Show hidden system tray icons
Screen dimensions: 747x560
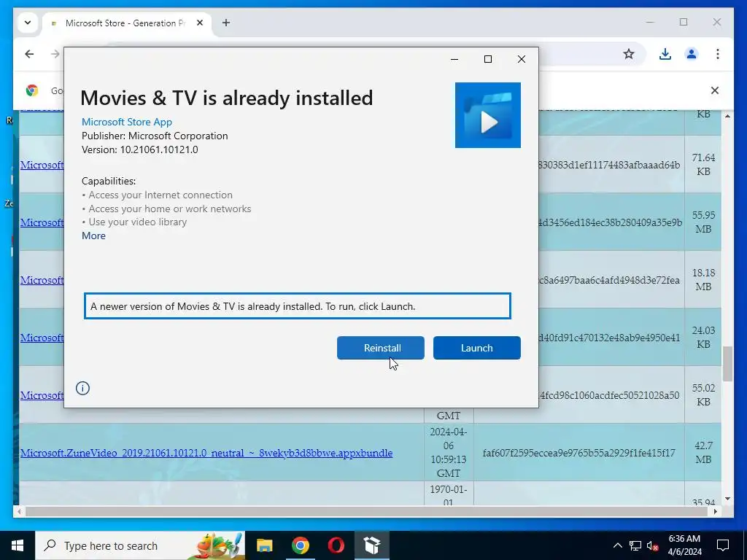click(617, 545)
